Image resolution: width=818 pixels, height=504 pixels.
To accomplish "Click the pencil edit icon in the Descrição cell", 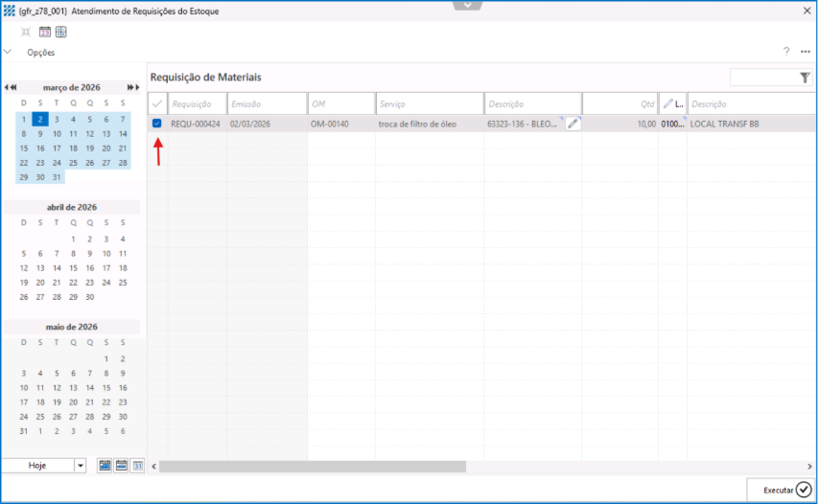I will [x=573, y=124].
